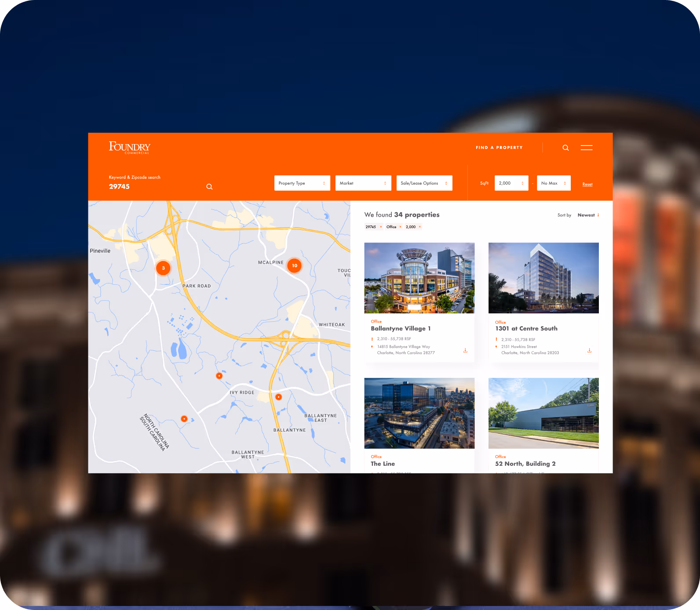Click the Foundry Commercial logo
The image size is (700, 610).
coord(130,148)
